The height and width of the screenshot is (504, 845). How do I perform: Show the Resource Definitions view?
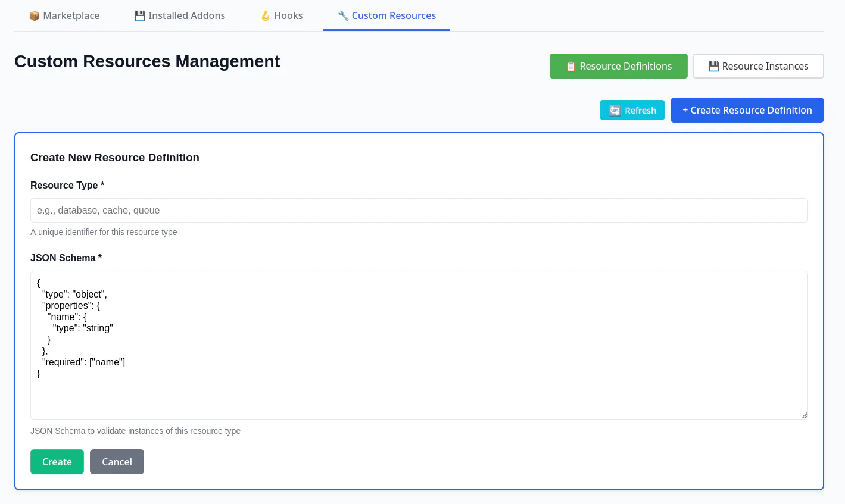point(625,66)
